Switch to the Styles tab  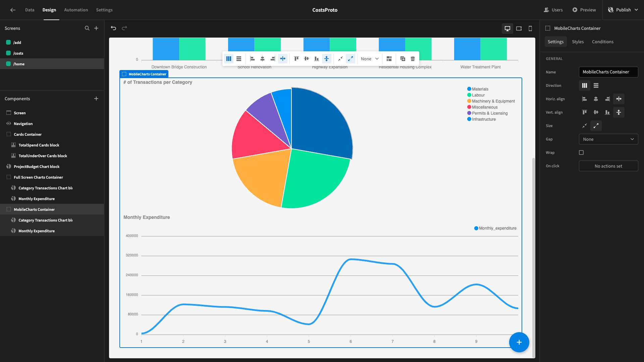[578, 42]
